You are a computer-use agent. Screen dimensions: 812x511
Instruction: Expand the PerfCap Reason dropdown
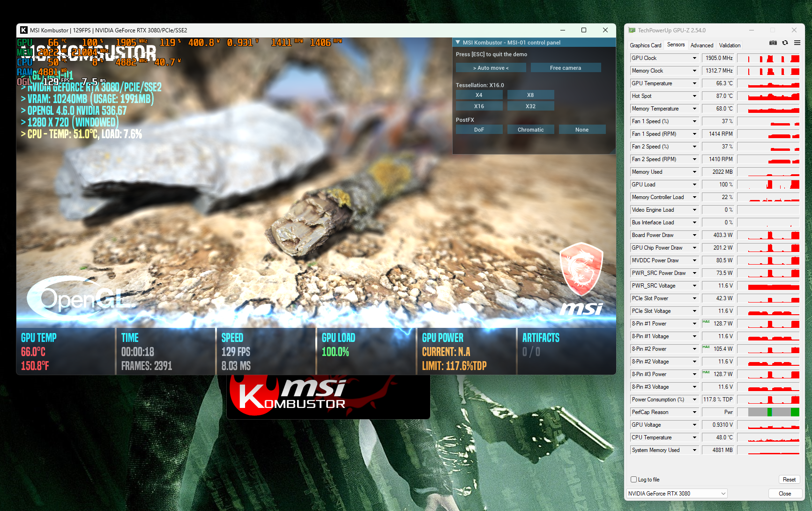point(694,412)
